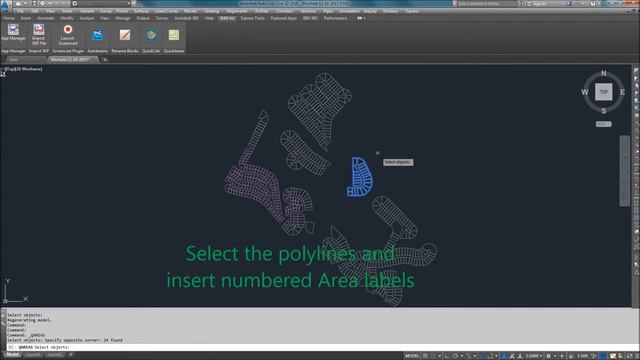Image resolution: width=640 pixels, height=360 pixels.
Task: Open the File menu in menu bar
Action: 20,11
